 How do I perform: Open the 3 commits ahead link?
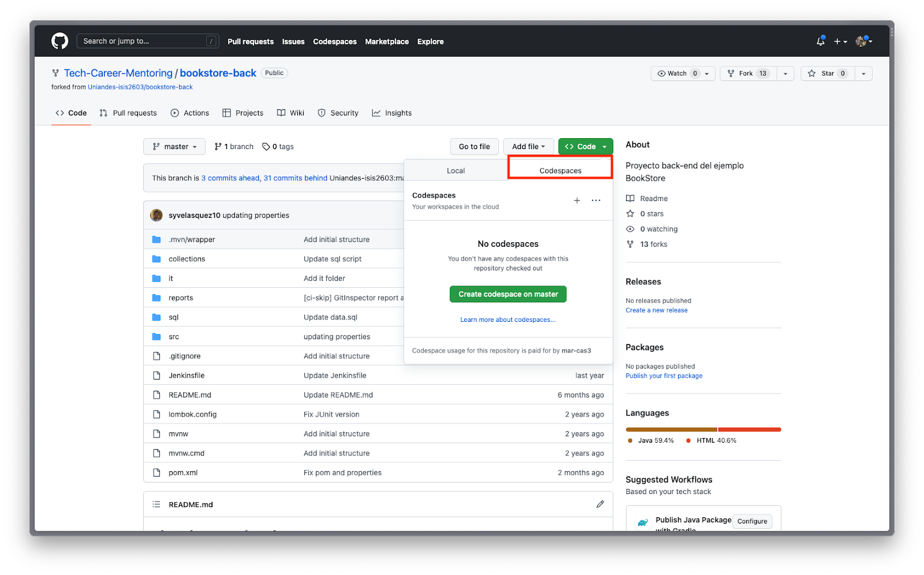tap(230, 178)
